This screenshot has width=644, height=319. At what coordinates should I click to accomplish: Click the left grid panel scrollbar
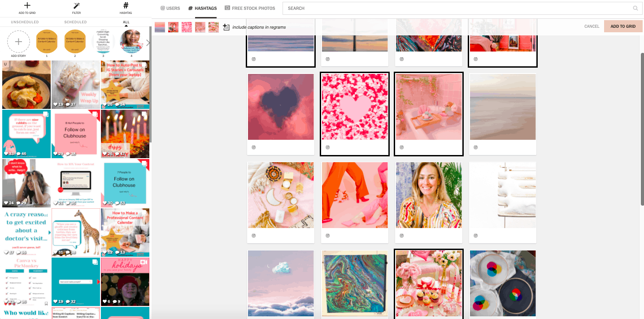click(150, 85)
